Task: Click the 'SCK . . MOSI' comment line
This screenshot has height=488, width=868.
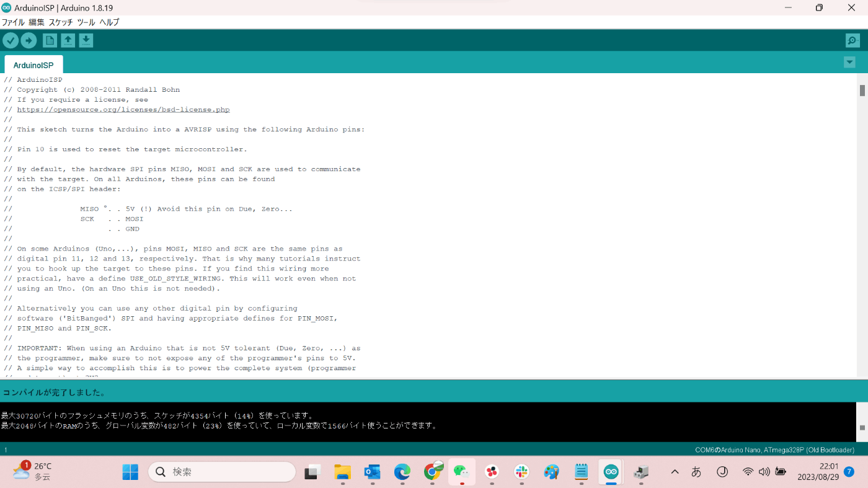Action: pyautogui.click(x=73, y=219)
